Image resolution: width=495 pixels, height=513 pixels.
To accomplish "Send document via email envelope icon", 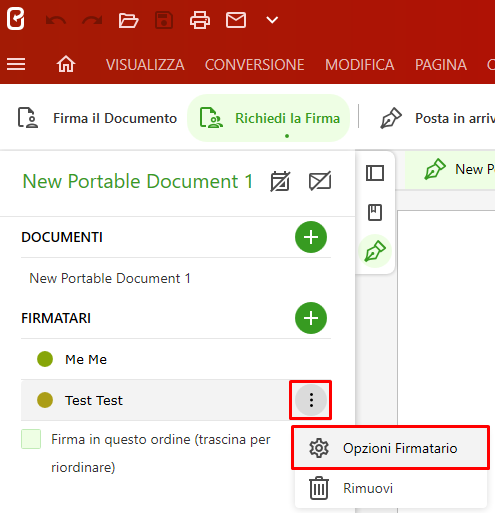I will click(x=236, y=20).
